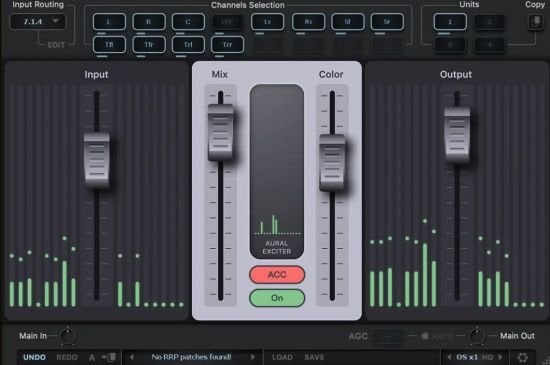Open the 'No RRP patches found!' preset field
This screenshot has height=365, width=550.
tap(192, 357)
